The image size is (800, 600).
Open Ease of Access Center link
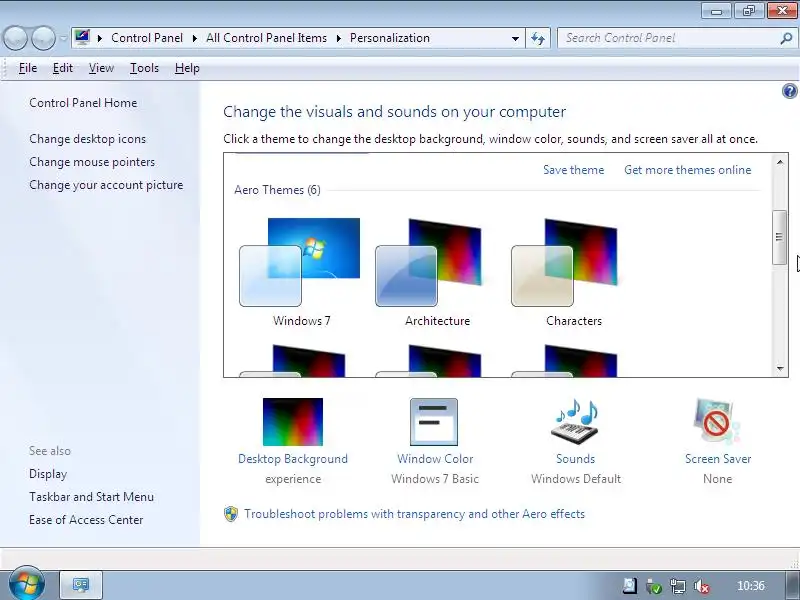86,520
